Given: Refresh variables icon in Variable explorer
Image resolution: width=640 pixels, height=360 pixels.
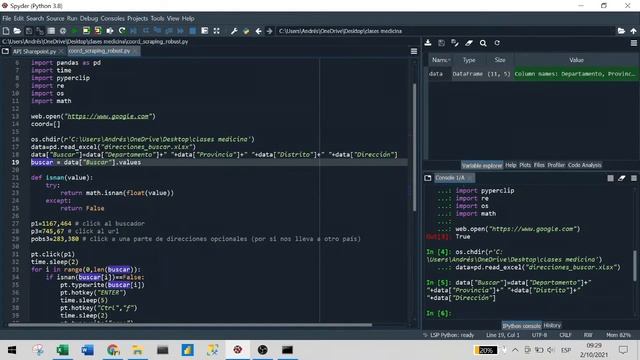Looking at the screenshot, I should [497, 43].
